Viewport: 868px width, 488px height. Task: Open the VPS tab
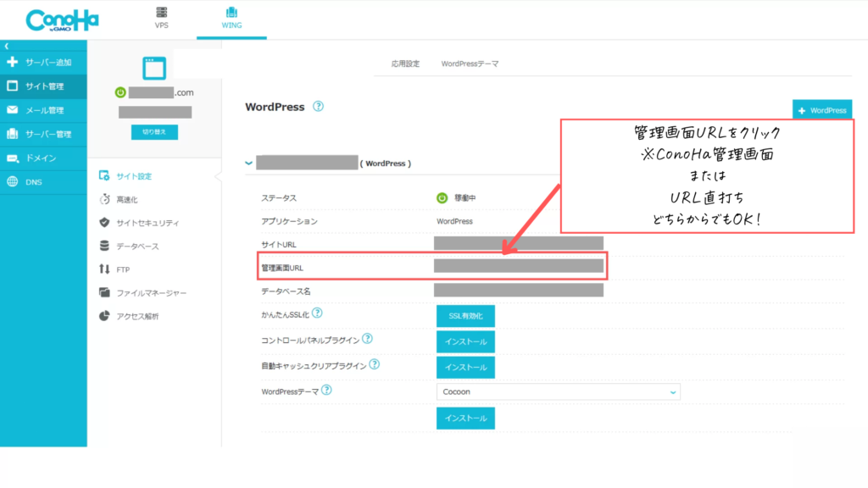[x=162, y=19]
